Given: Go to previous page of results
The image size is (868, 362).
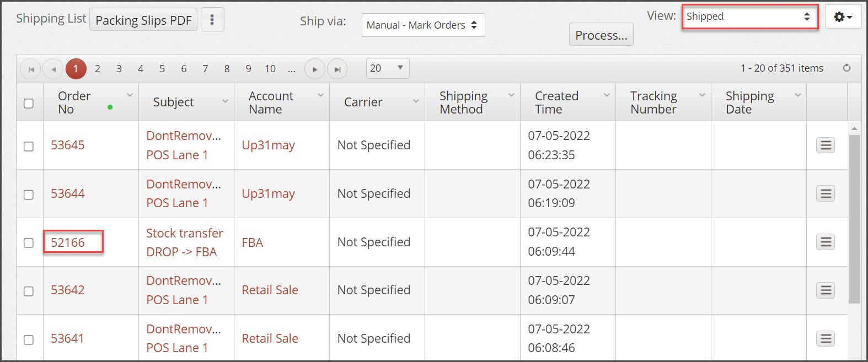Looking at the screenshot, I should (x=53, y=69).
